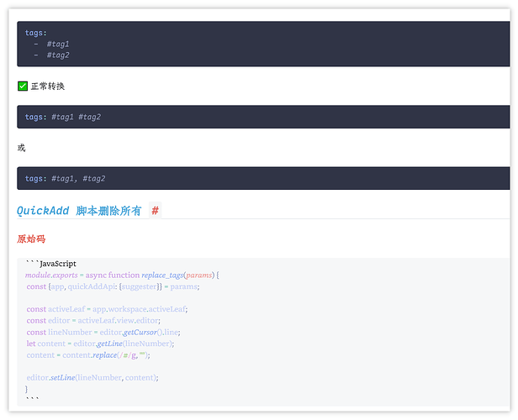Click the 'QuickAdd 脚本删除所有' heading
Screen dimensions: 518x420
click(79, 211)
